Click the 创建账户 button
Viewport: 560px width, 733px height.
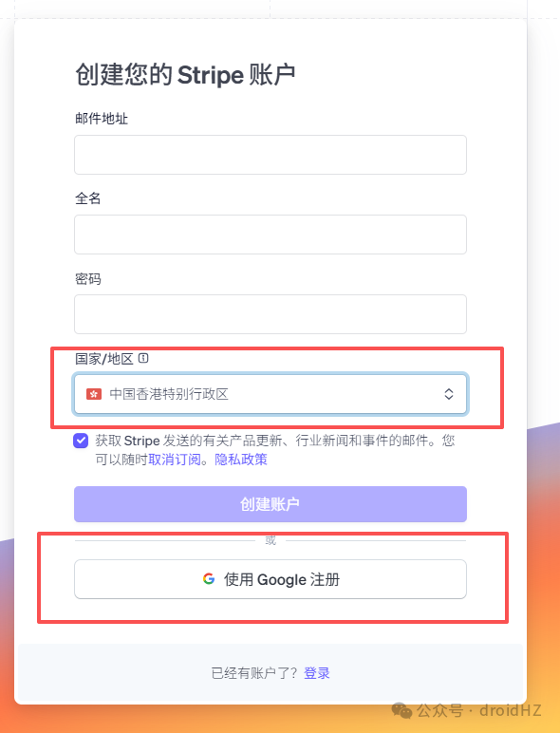click(x=271, y=504)
